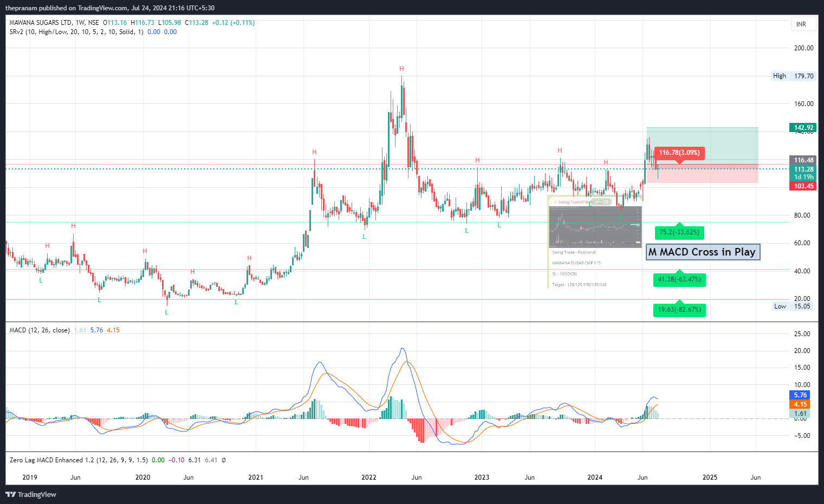824x504 pixels.
Task: Click the 80.00 price axis value
Action: 803,215
